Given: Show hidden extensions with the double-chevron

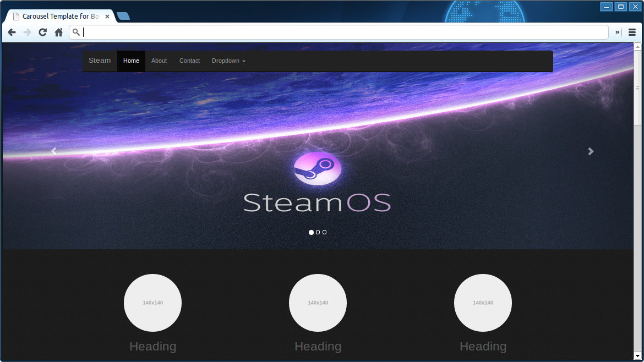Looking at the screenshot, I should click(617, 32).
